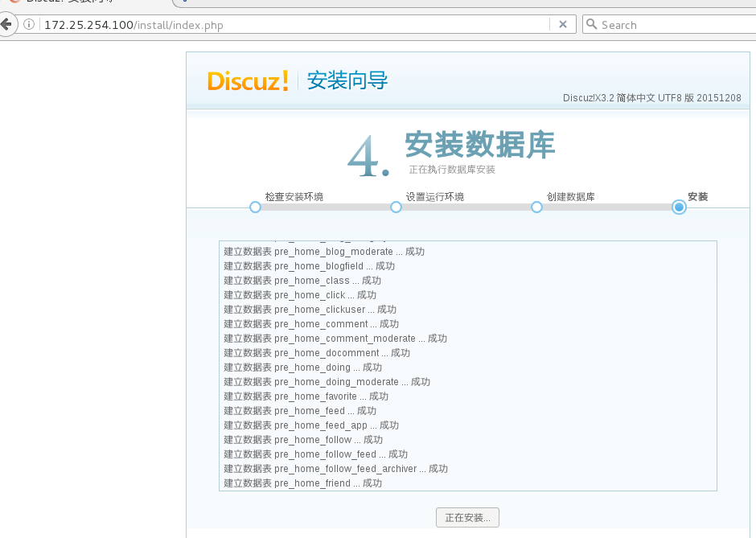Click log line pre_home_comment ... 成功
This screenshot has width=756, height=538.
pos(311,324)
